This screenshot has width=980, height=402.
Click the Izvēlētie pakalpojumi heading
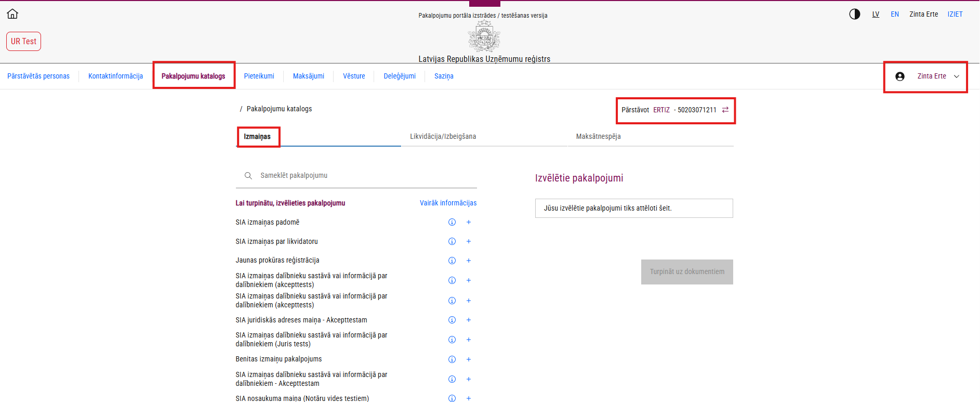(x=579, y=178)
